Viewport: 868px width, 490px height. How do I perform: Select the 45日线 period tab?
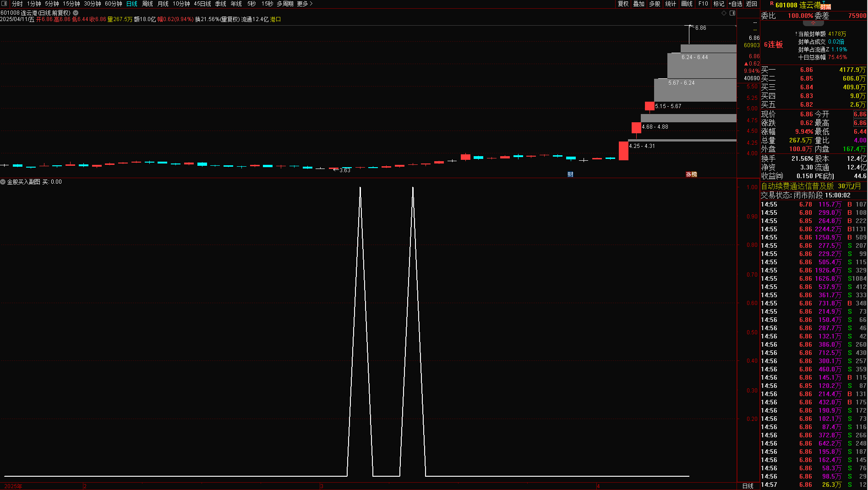[x=202, y=4]
